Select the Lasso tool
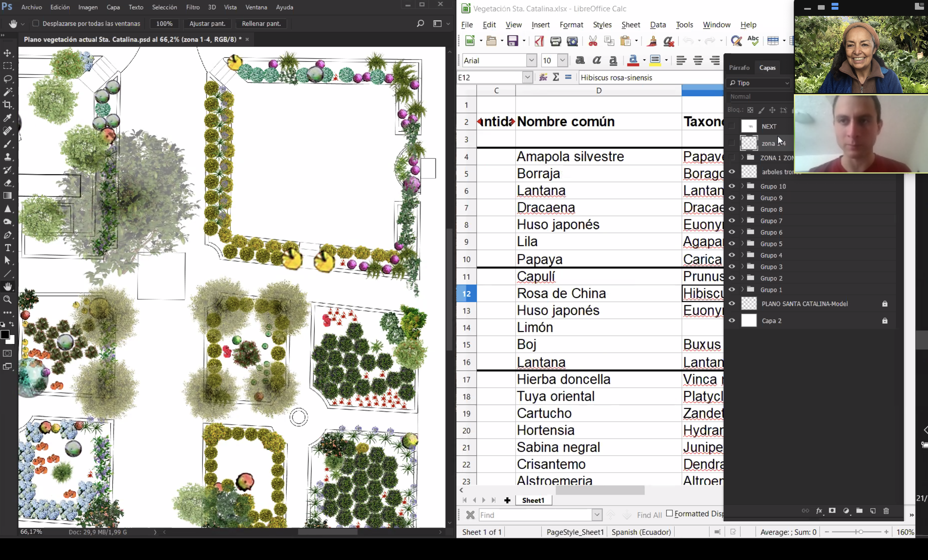 (x=7, y=79)
